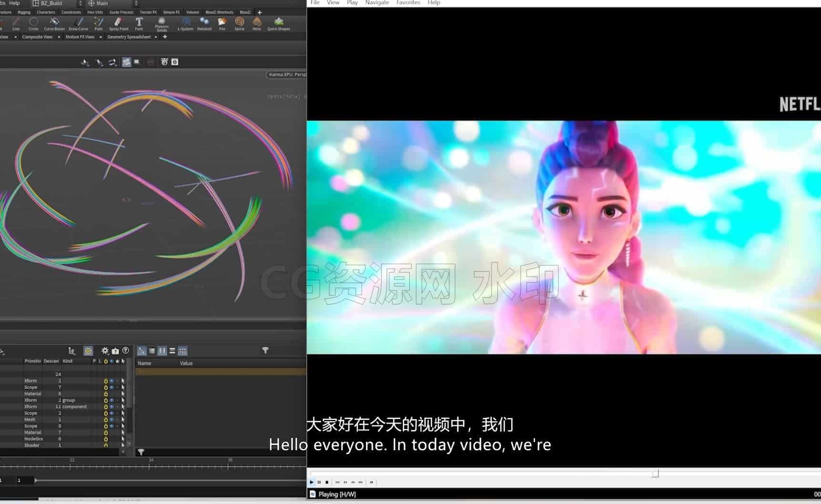Image resolution: width=821 pixels, height=504 pixels.
Task: Select the Metaball shelf tool
Action: 204,23
